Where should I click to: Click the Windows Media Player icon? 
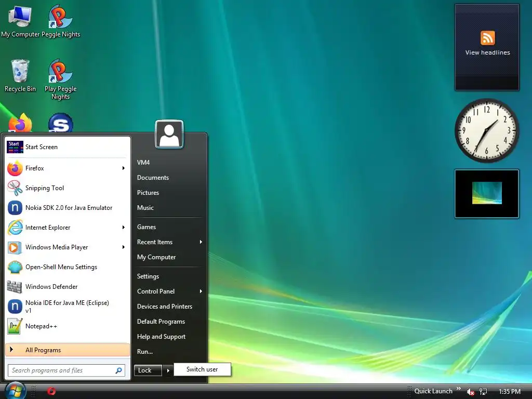click(15, 247)
